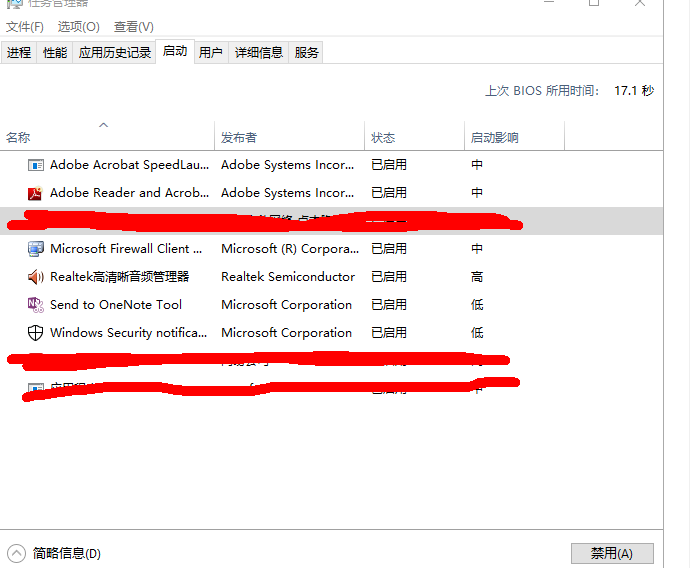Click the Realtek speaker icon
The width and height of the screenshot is (690, 568).
point(36,277)
